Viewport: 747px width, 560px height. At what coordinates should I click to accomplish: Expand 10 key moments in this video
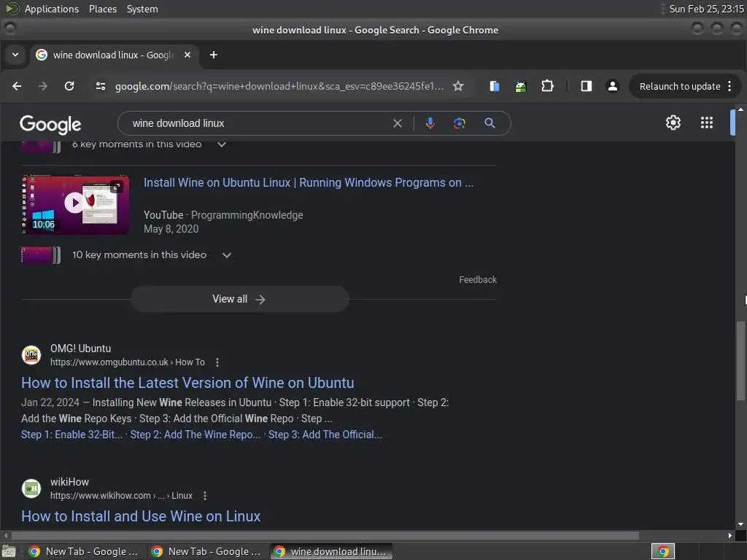point(227,255)
